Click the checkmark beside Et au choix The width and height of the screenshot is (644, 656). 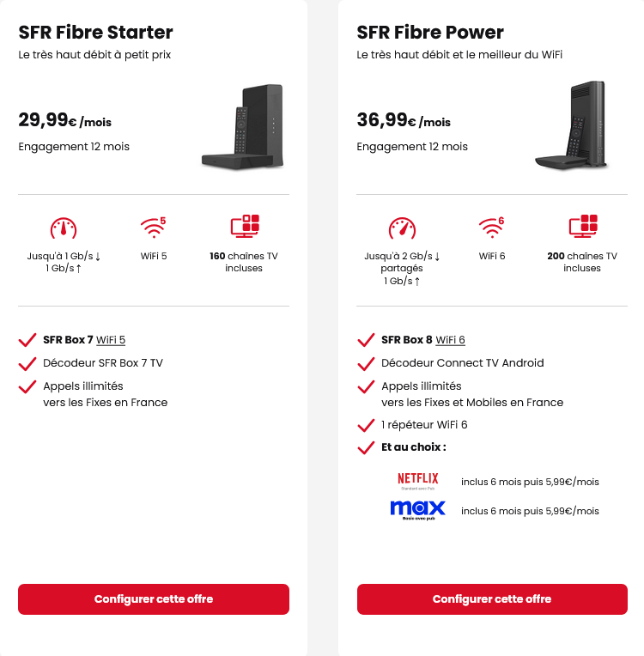[366, 447]
